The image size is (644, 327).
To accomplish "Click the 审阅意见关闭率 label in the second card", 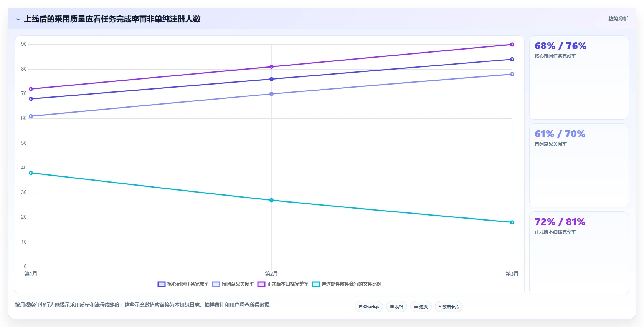I will [x=551, y=144].
